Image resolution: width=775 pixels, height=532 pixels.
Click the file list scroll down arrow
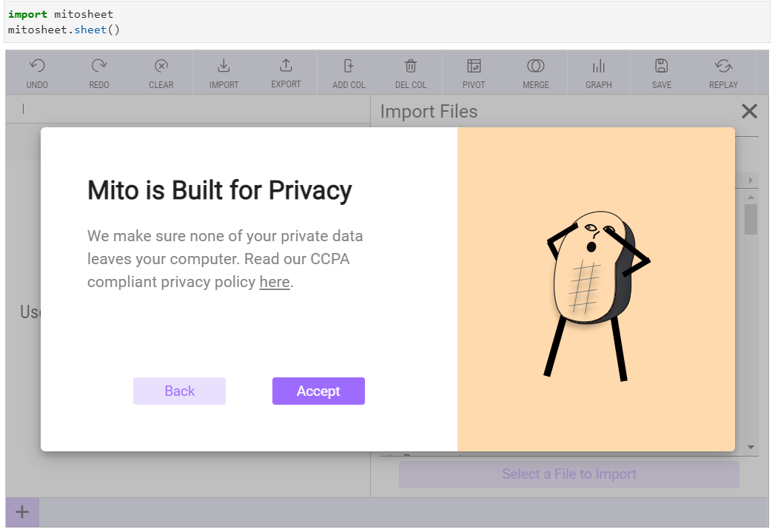751,448
